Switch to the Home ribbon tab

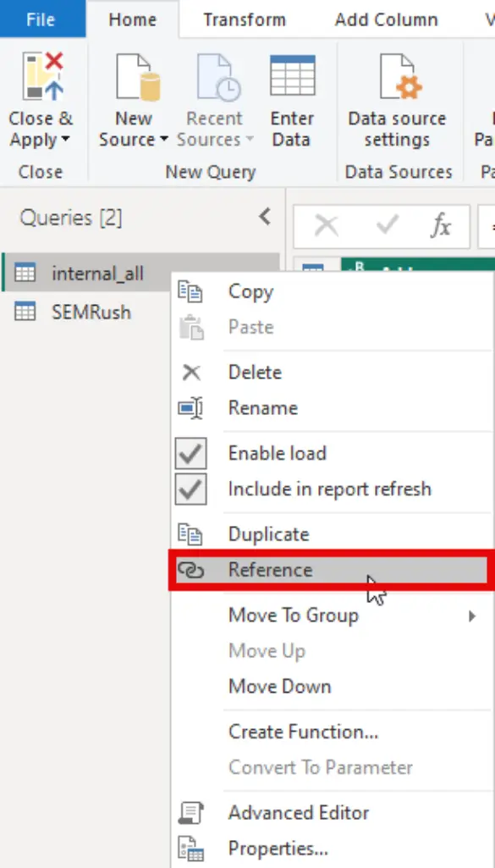pyautogui.click(x=132, y=19)
